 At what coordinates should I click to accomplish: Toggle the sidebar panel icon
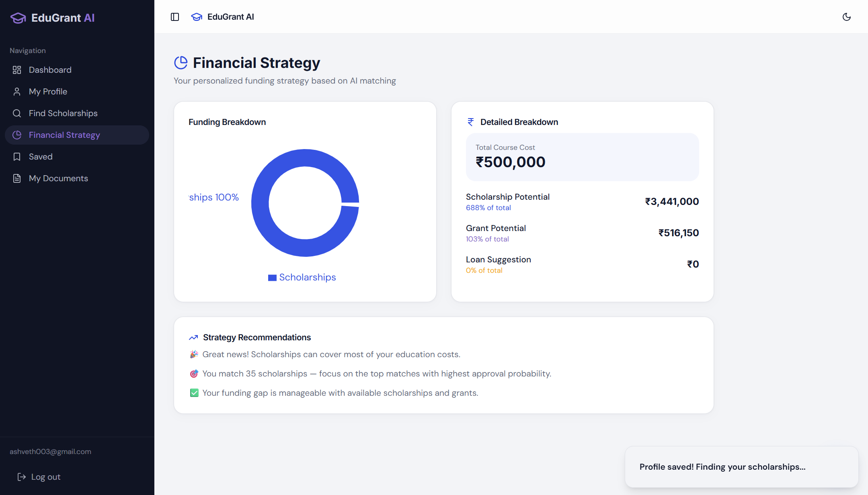[175, 17]
